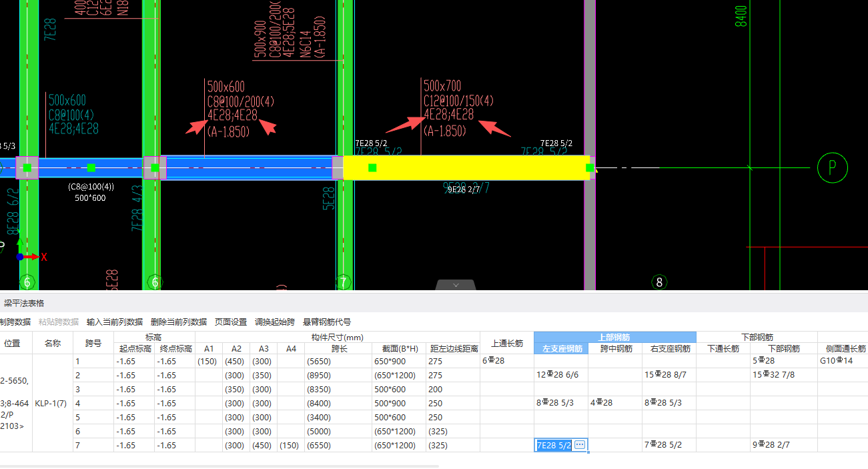Click the 复制跨数据 toolbar button
Image resolution: width=868 pixels, height=469 pixels.
point(15,322)
